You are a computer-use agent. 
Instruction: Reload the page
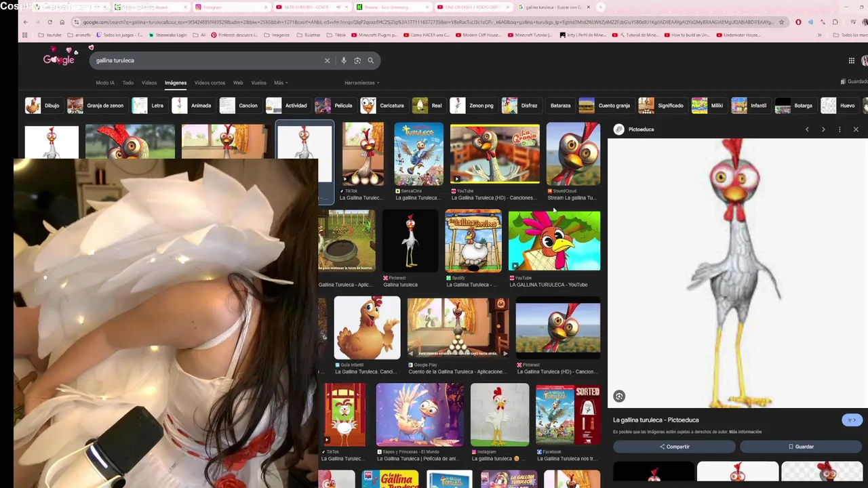pyautogui.click(x=50, y=22)
